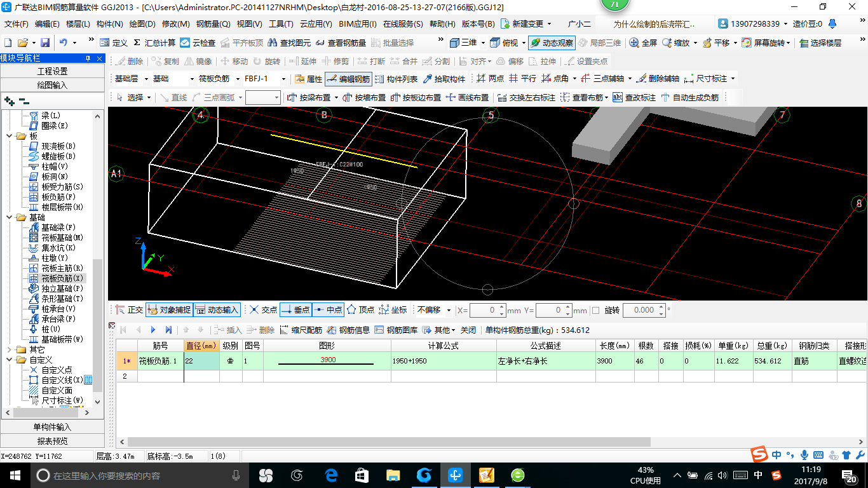868x488 pixels.
Task: Open 文件(F) menu
Action: 17,24
